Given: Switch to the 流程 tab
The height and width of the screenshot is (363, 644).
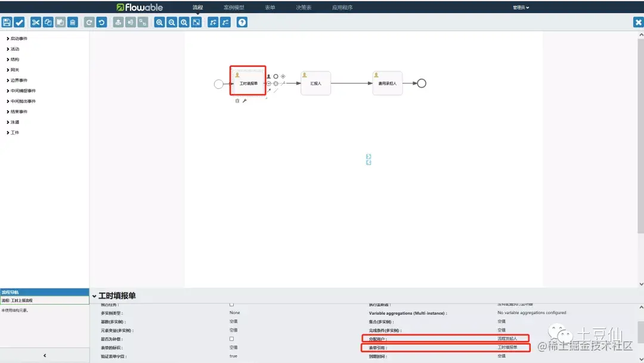Looking at the screenshot, I should pyautogui.click(x=197, y=7).
